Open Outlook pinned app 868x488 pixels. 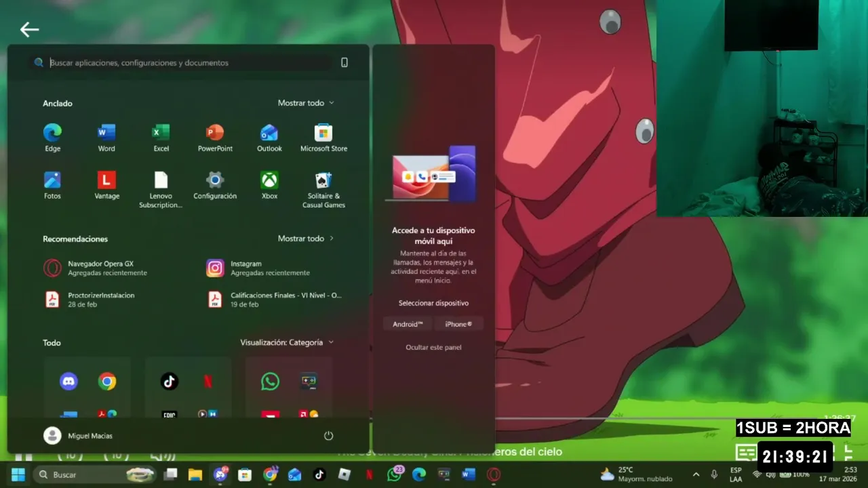click(269, 138)
